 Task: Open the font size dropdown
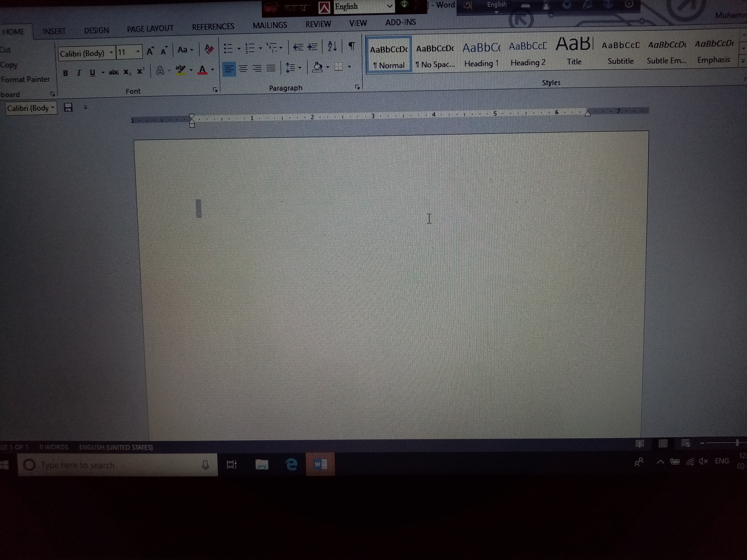pos(138,52)
